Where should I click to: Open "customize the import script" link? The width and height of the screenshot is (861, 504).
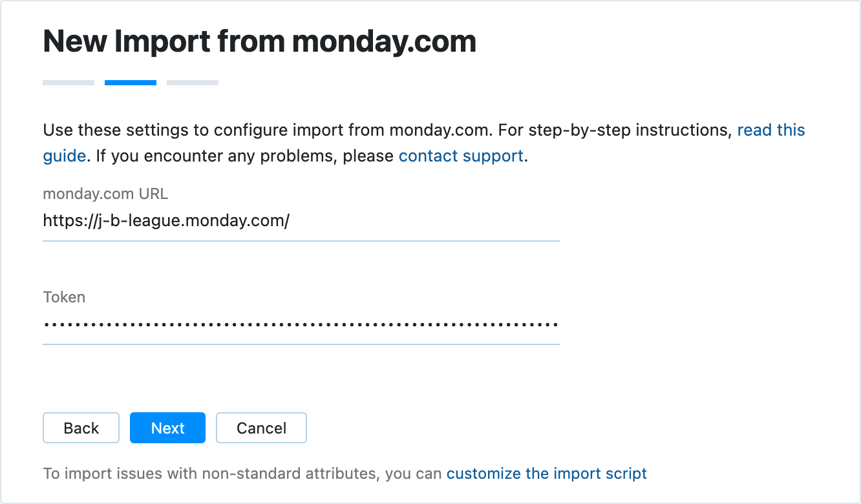point(546,473)
